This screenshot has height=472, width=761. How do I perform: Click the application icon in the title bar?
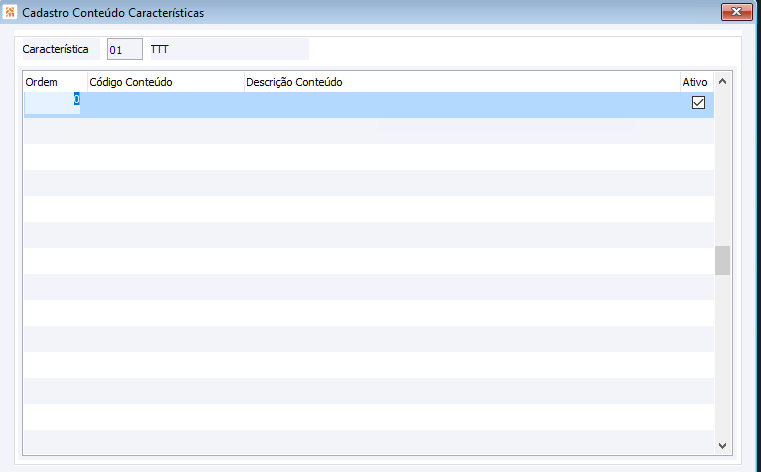[10, 12]
